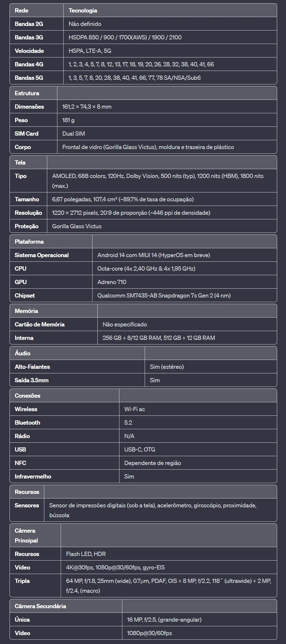Click the HSDPA 3G bands value
Image resolution: width=286 pixels, height=644 pixels.
tap(125, 37)
